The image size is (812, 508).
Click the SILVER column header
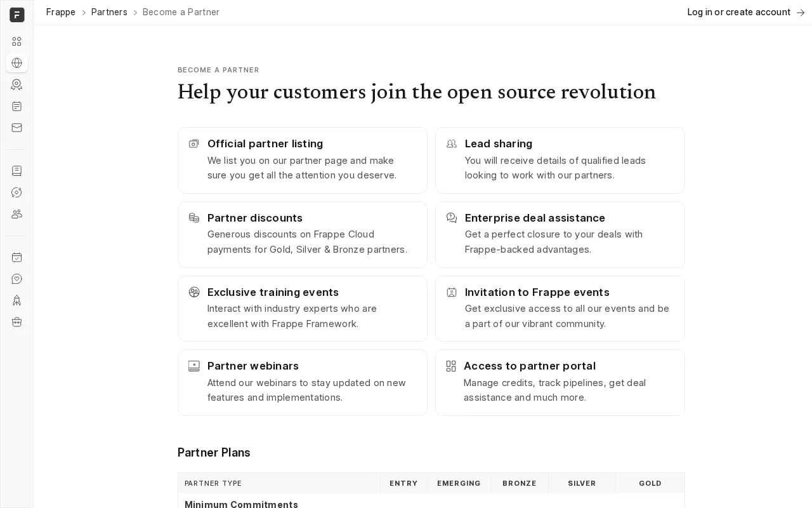point(582,483)
